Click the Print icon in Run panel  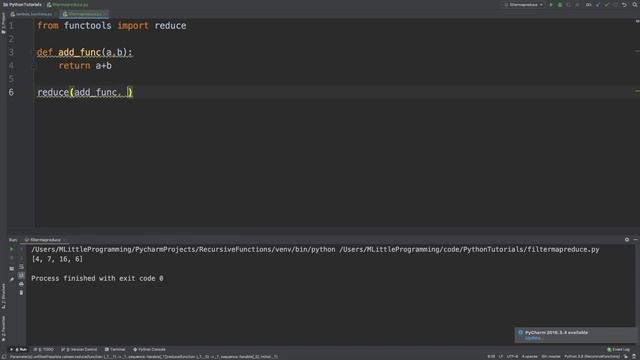tap(21, 284)
